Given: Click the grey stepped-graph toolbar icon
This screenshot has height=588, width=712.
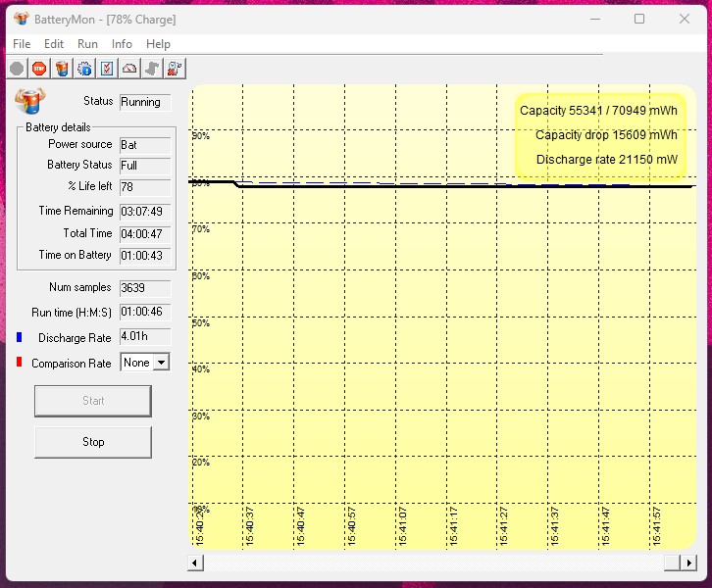Looking at the screenshot, I should [x=152, y=69].
